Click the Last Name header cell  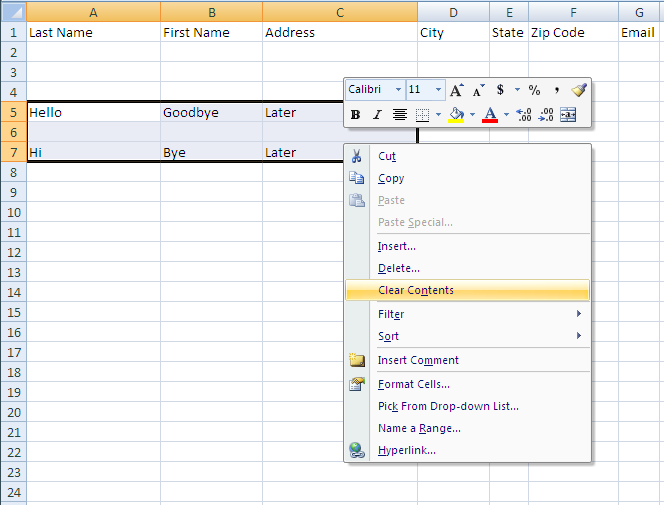94,32
